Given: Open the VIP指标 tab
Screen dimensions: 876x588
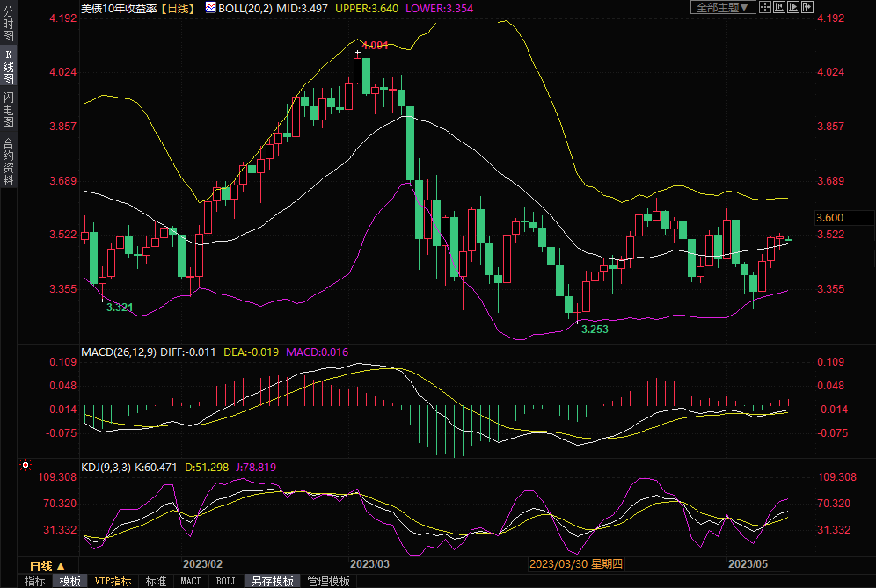Looking at the screenshot, I should pyautogui.click(x=113, y=581).
